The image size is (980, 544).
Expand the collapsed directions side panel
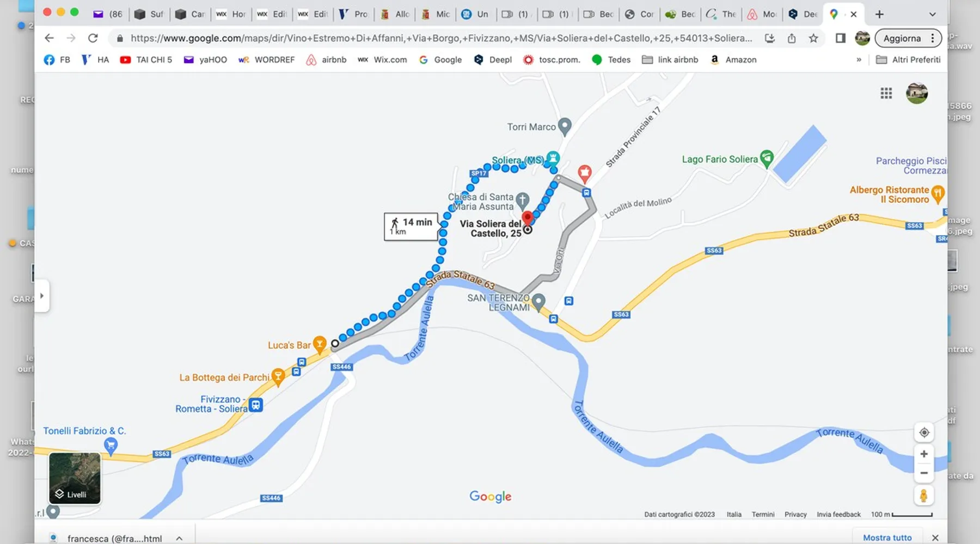point(42,296)
